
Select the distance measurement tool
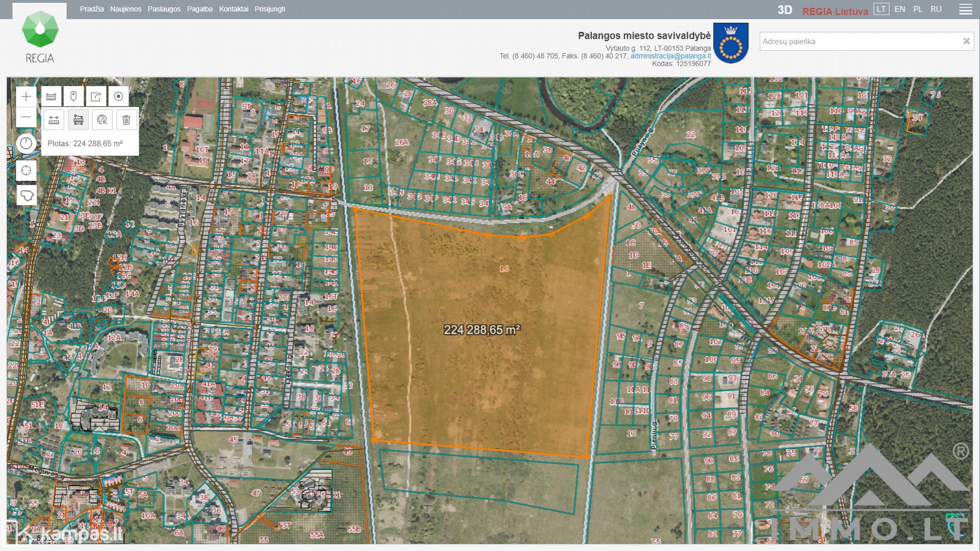point(54,120)
